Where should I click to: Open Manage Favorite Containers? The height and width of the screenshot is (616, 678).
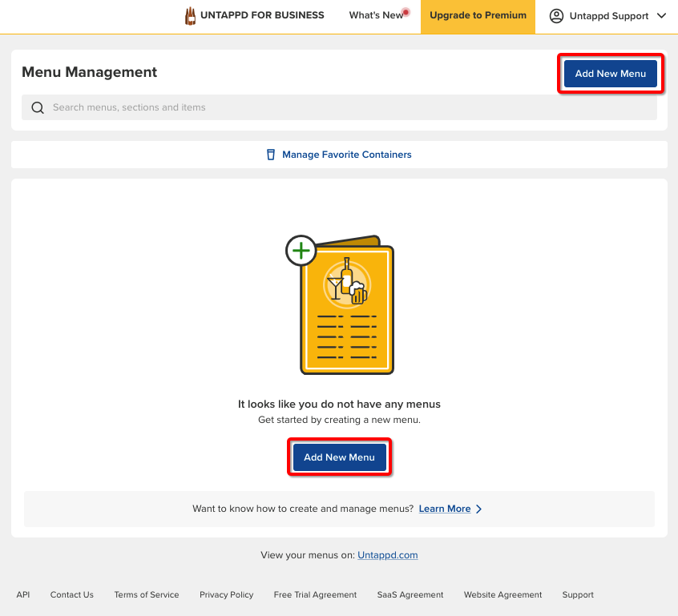tap(339, 155)
